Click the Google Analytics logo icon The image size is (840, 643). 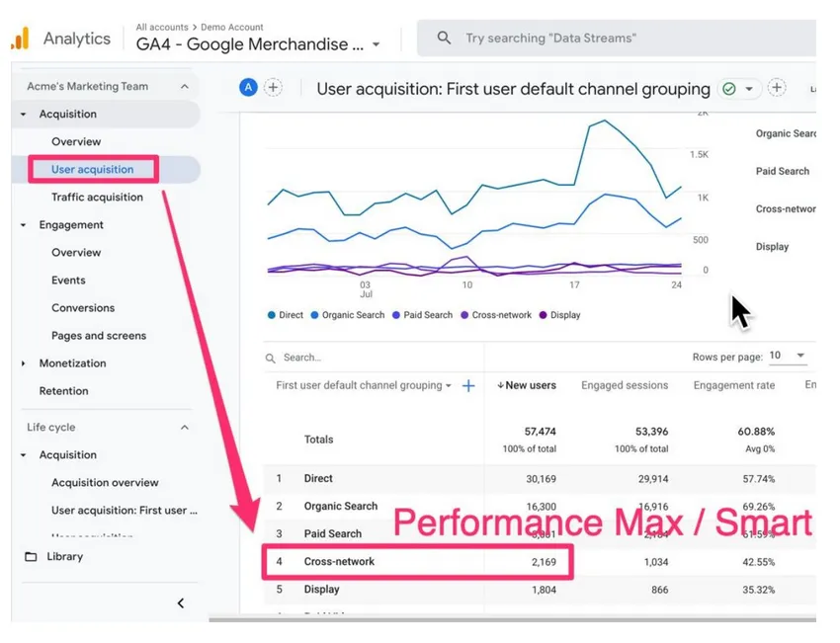[x=21, y=39]
